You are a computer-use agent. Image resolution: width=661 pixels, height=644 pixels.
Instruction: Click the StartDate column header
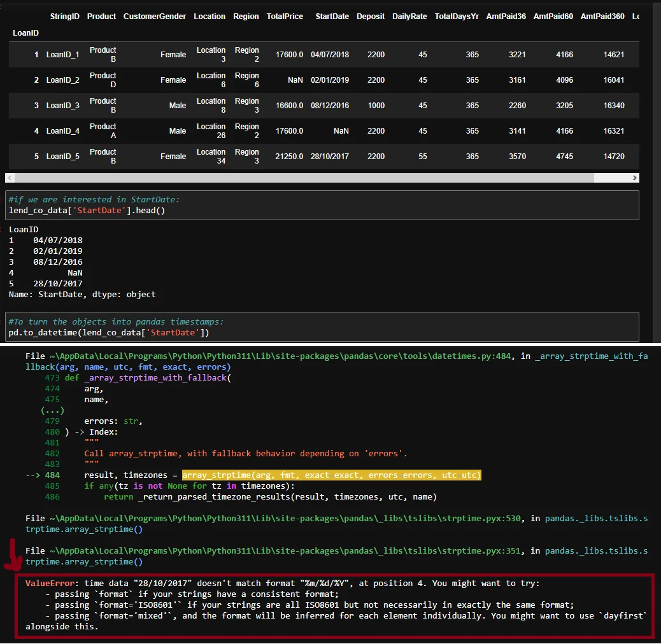[x=332, y=17]
